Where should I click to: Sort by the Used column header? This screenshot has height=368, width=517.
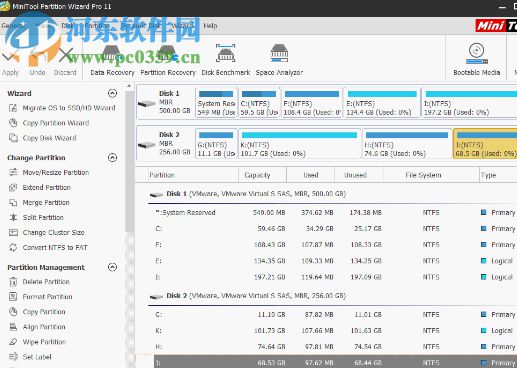click(x=311, y=175)
